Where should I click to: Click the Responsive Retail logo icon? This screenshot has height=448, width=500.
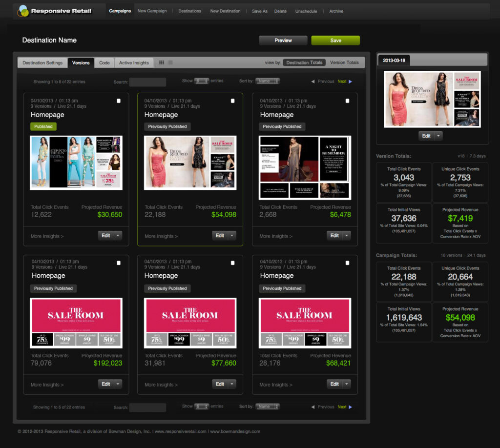pos(23,11)
